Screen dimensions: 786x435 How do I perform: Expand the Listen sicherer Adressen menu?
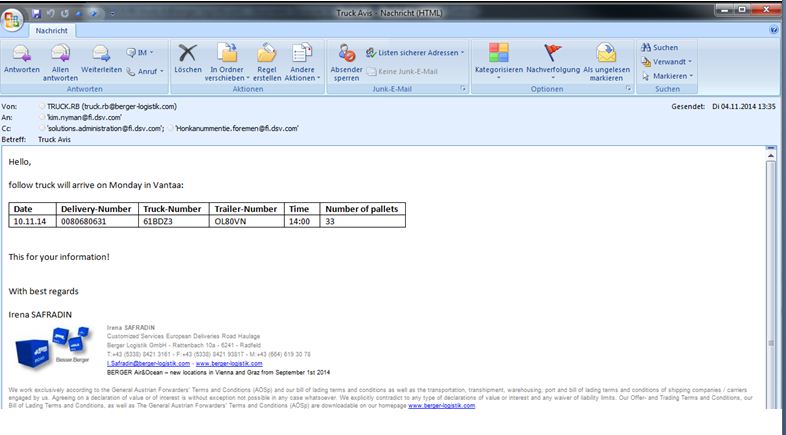pyautogui.click(x=416, y=52)
